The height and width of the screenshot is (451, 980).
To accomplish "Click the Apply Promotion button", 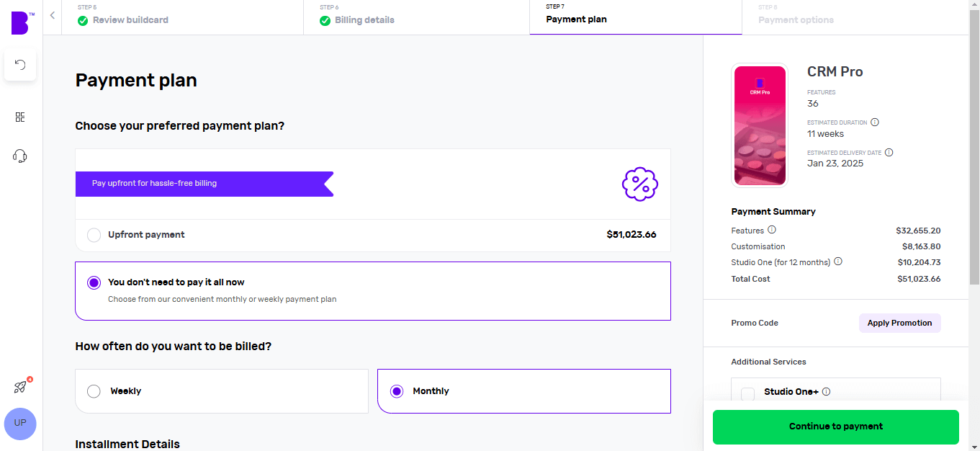I will pyautogui.click(x=899, y=323).
